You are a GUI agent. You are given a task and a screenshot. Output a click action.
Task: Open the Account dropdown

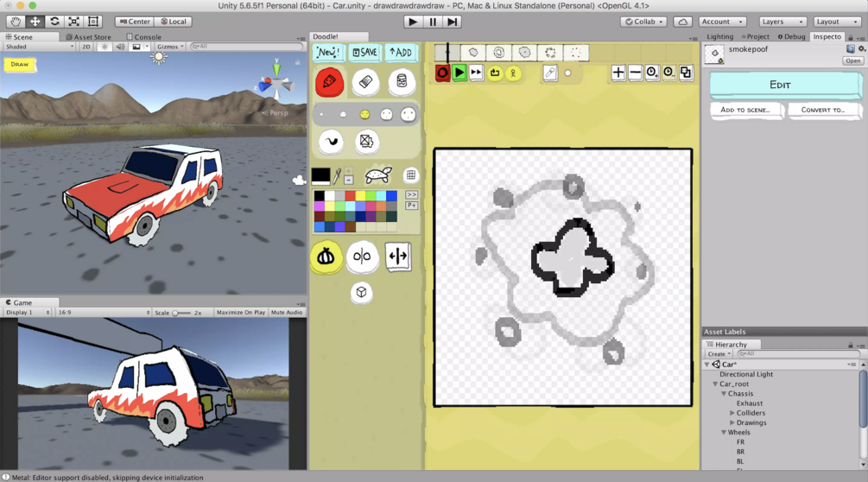(x=722, y=22)
